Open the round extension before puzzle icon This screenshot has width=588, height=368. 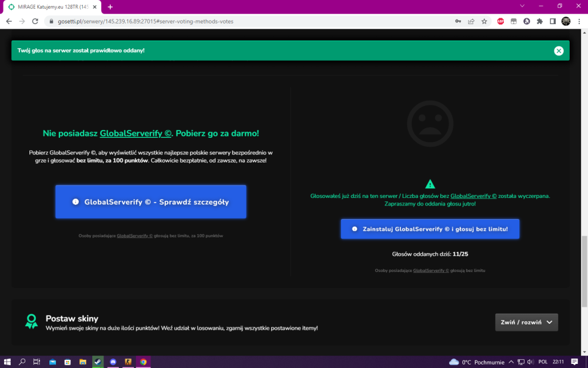526,21
